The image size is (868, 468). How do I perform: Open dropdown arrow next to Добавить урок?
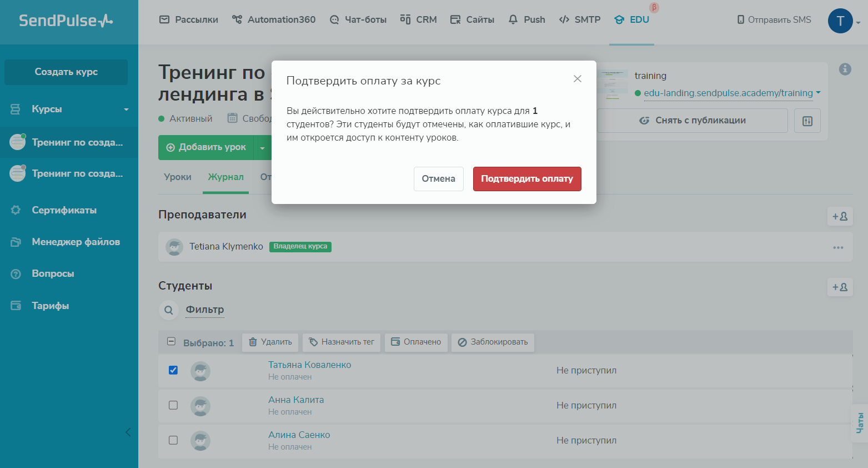pyautogui.click(x=262, y=148)
